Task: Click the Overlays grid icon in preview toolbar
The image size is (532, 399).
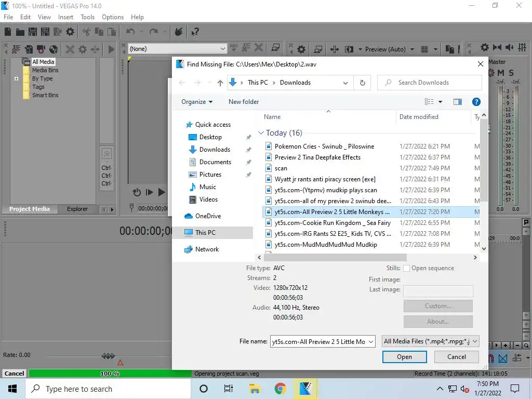Action: click(424, 49)
